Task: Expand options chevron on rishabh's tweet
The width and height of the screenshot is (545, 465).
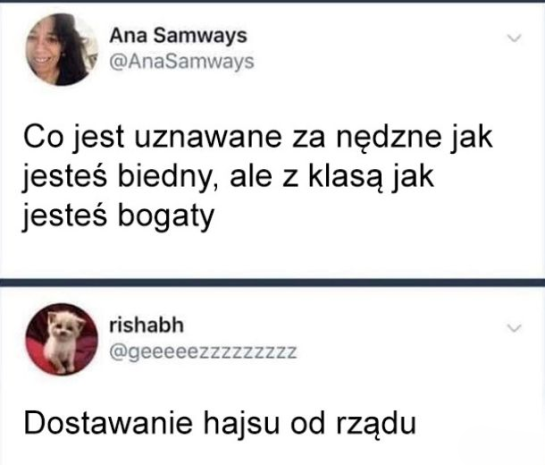Action: tap(514, 328)
